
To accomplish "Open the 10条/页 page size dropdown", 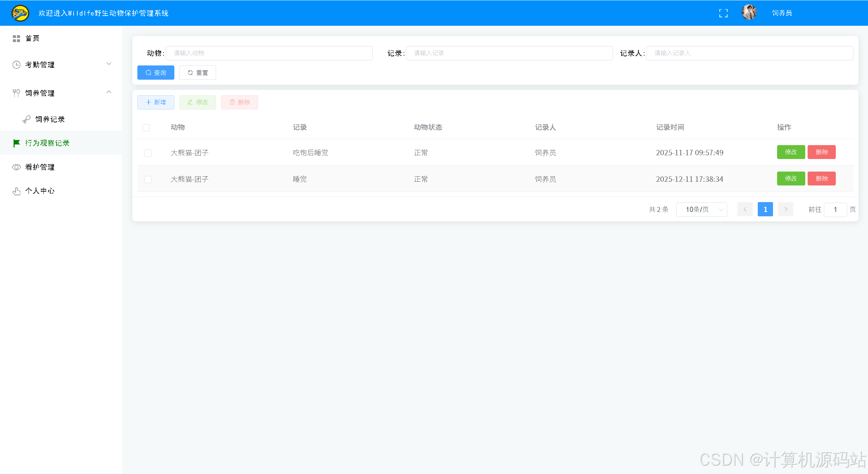I will pos(701,210).
